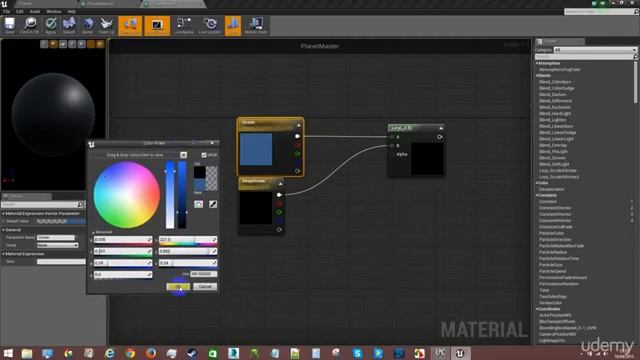This screenshot has height=360, width=640.
Task: Click the value brightness vertical slider
Action: 182,195
